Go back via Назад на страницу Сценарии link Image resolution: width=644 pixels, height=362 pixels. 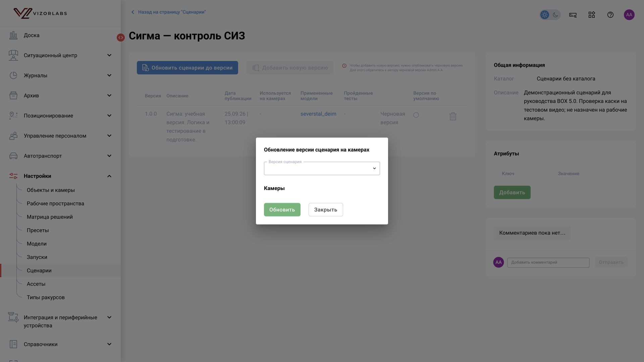pos(168,12)
